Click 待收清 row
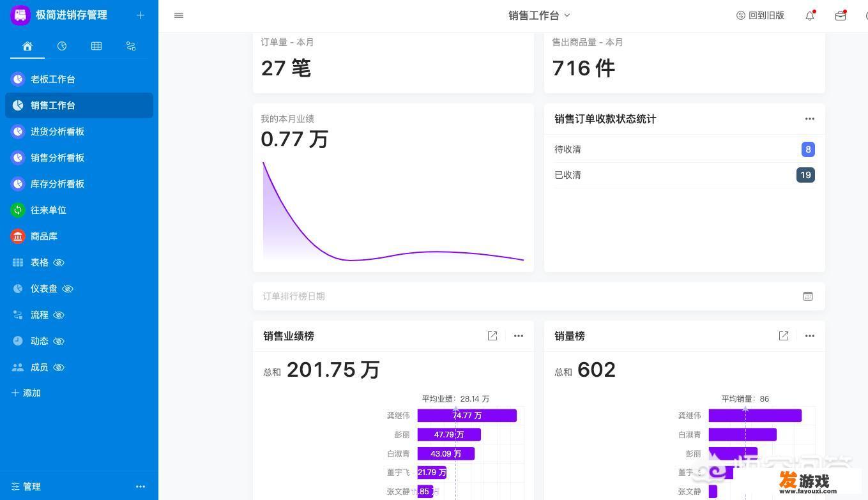 [685, 149]
